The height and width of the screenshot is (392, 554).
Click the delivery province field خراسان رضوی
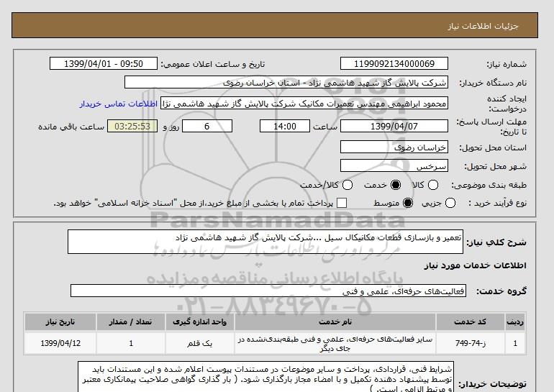[x=394, y=147]
